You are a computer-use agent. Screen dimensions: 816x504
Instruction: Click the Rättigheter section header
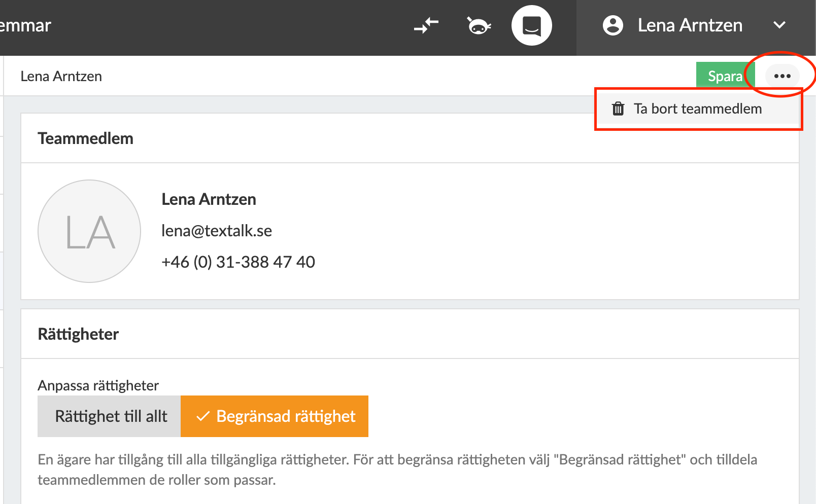pyautogui.click(x=79, y=334)
